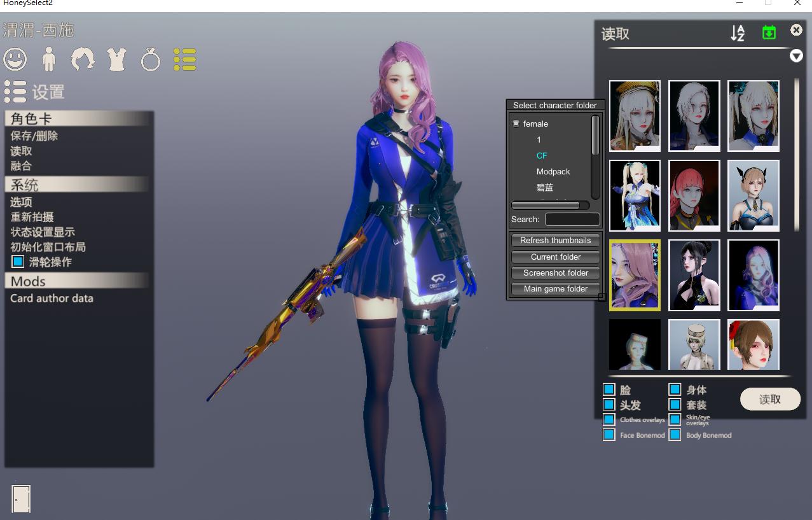Image resolution: width=812 pixels, height=520 pixels.
Task: Open the face editing category (smiley icon)
Action: tap(15, 60)
